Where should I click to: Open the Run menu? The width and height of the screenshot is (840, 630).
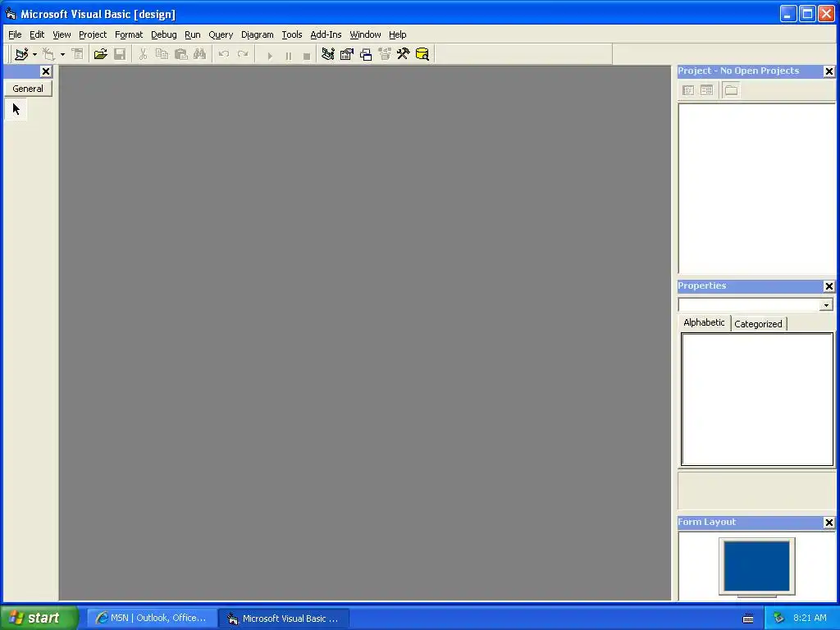click(192, 34)
